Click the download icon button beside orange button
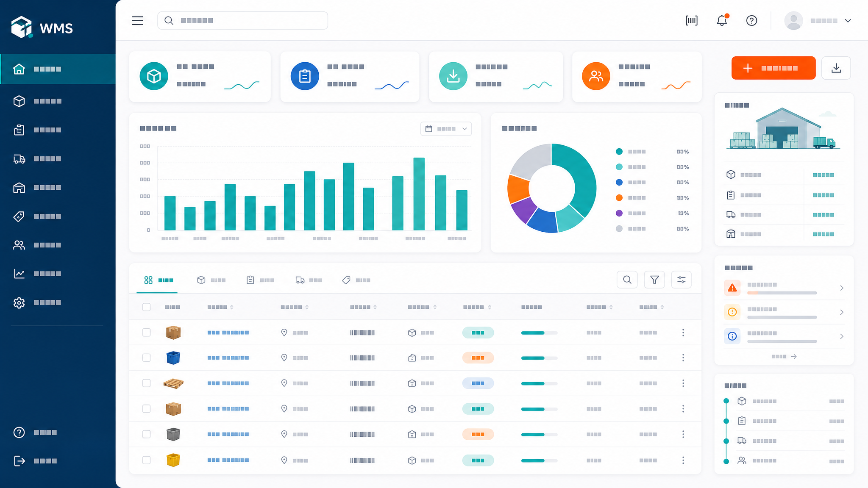 (836, 68)
